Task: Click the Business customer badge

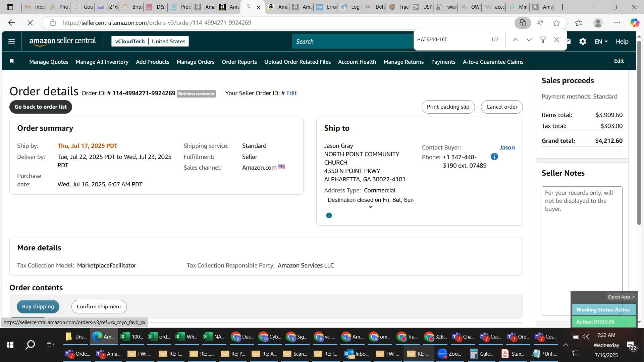Action: pos(196,94)
